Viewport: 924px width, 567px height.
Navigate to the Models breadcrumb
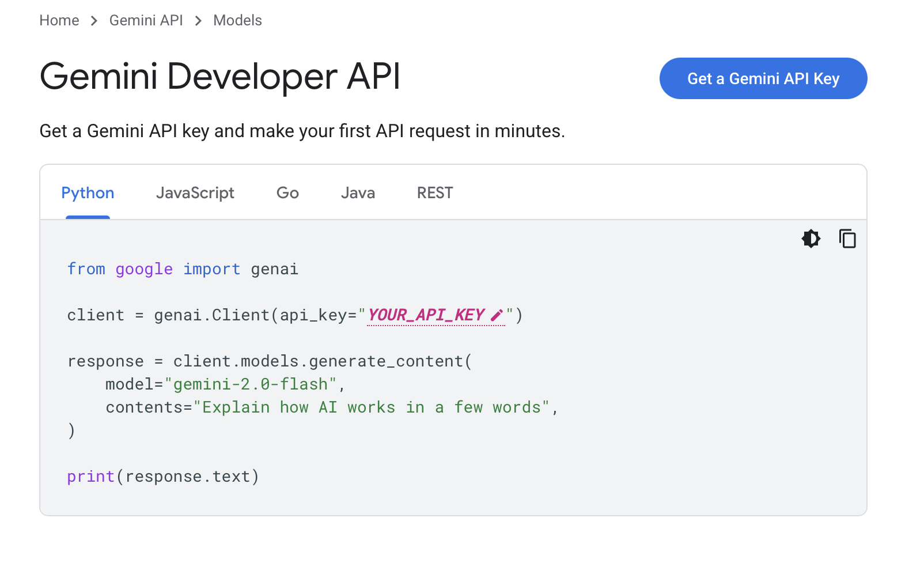237,21
